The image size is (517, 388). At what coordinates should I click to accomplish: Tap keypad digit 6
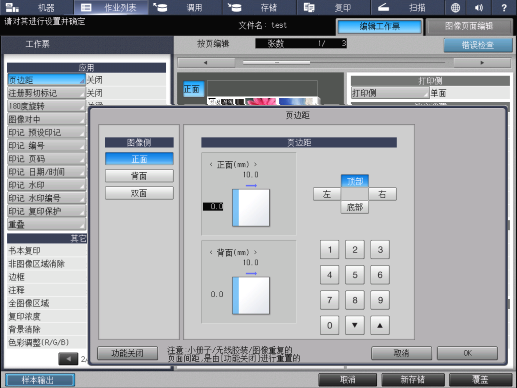tap(380, 275)
